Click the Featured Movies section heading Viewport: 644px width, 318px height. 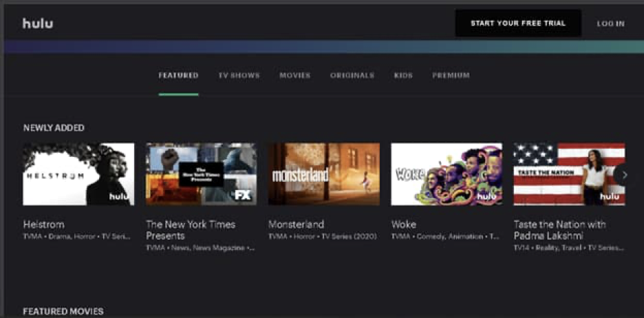click(x=63, y=311)
